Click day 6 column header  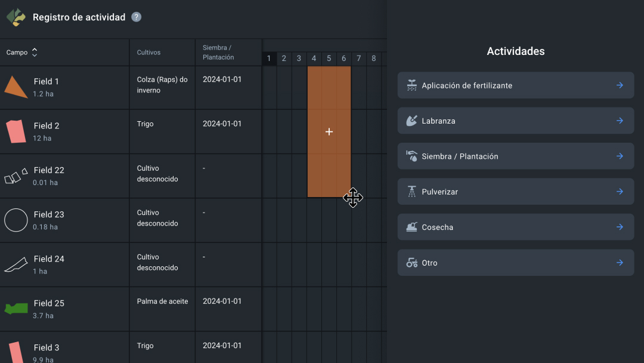344,59
